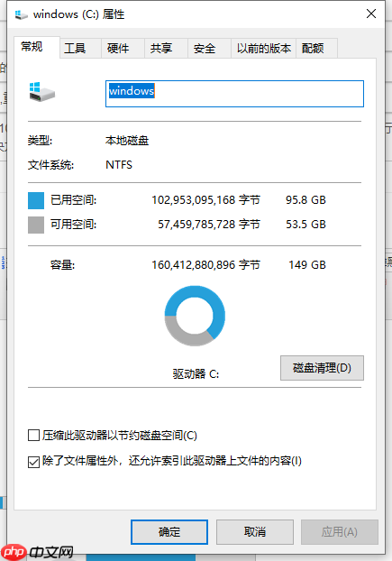Click the 已用空间 label
392x561 pixels.
(73, 200)
